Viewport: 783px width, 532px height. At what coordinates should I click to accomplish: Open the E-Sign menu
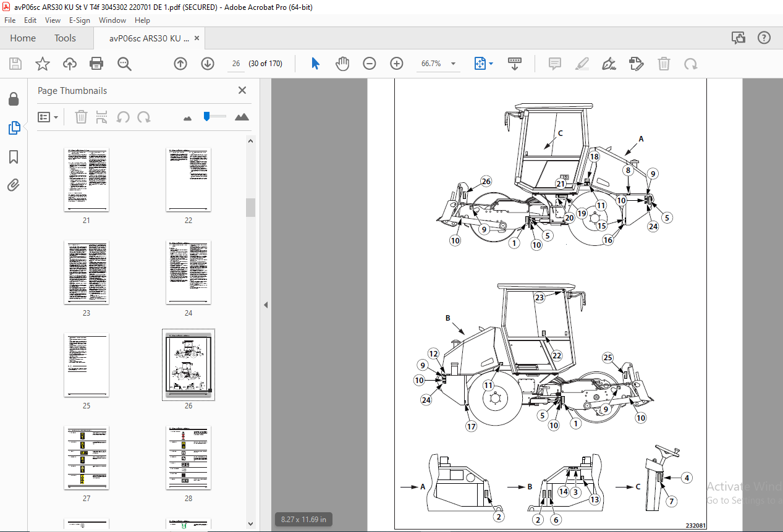tap(80, 20)
